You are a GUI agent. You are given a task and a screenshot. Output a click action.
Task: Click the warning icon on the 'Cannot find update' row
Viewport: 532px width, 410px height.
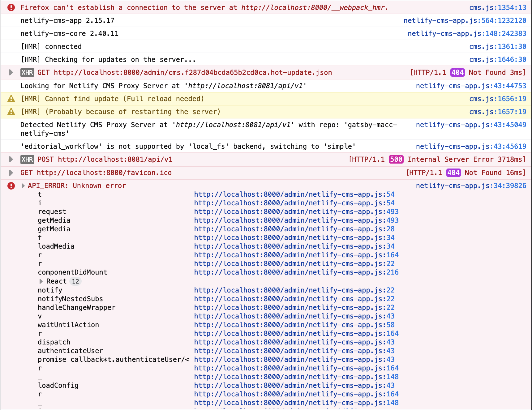[x=11, y=99]
